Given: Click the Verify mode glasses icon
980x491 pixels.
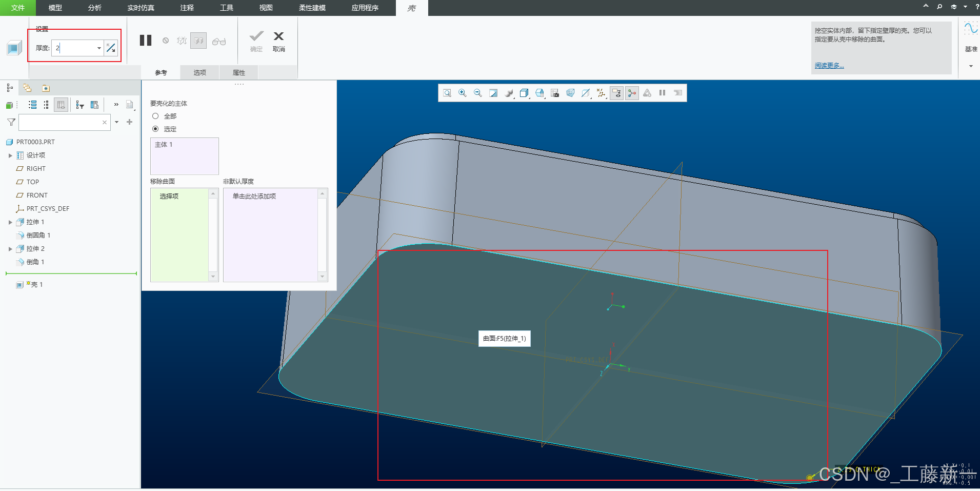Looking at the screenshot, I should 219,42.
